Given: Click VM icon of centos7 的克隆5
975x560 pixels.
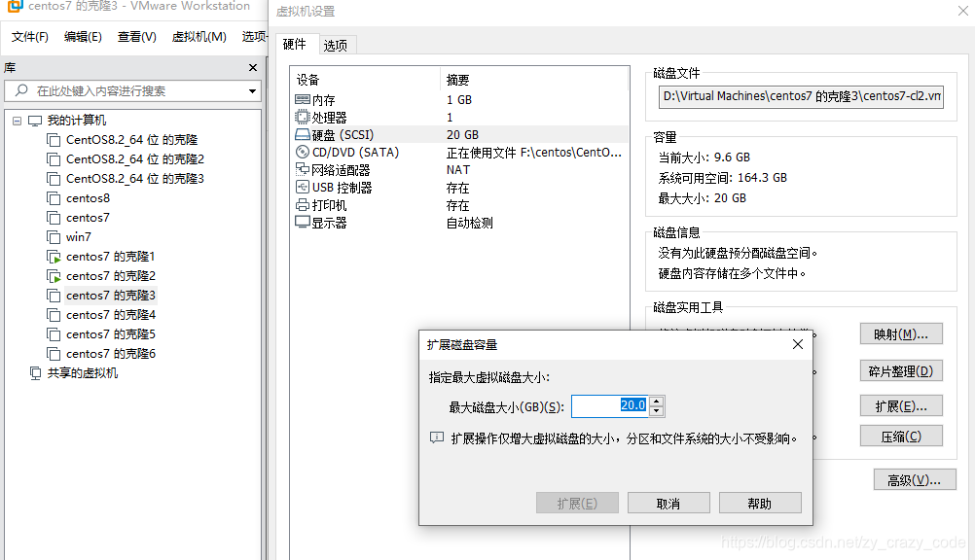Looking at the screenshot, I should coord(54,334).
